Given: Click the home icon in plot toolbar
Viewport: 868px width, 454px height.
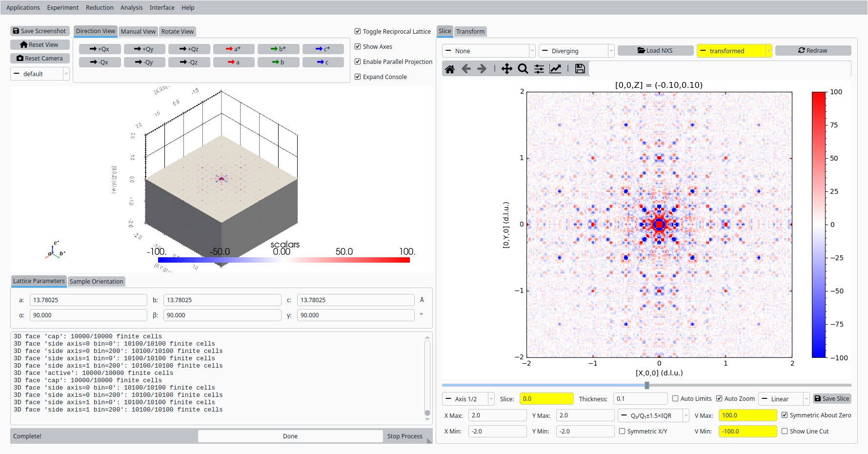Looking at the screenshot, I should click(x=450, y=69).
